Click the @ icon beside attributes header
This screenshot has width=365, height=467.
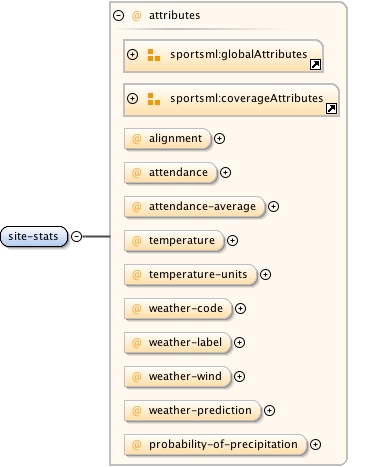pos(137,15)
